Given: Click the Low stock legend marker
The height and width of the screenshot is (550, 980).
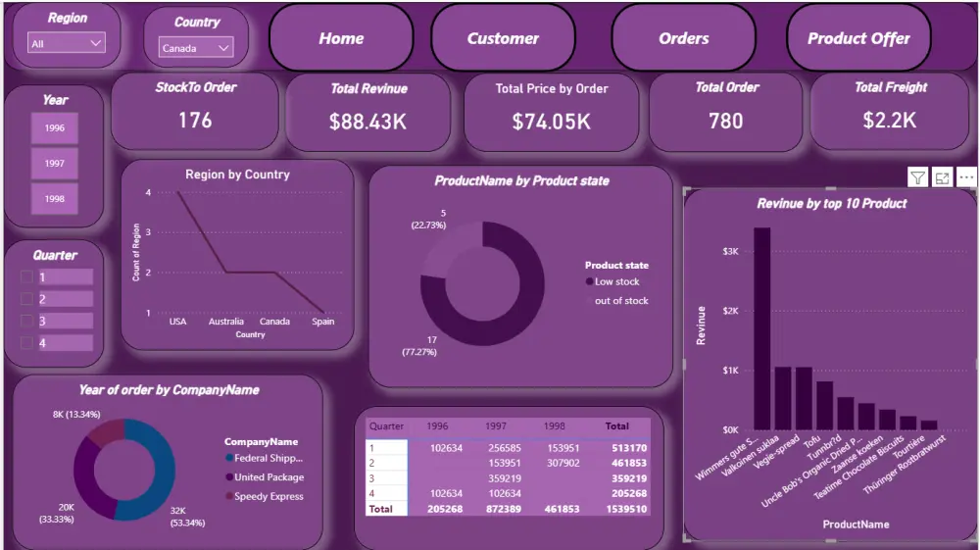Looking at the screenshot, I should coord(589,282).
